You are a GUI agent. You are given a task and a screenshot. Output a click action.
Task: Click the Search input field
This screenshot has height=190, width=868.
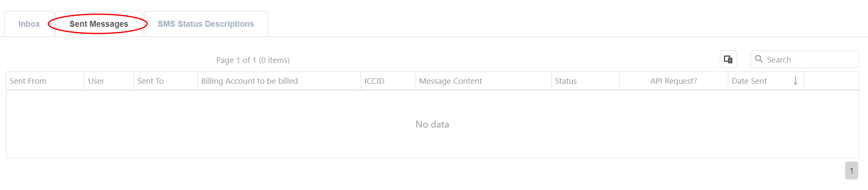[x=805, y=59]
